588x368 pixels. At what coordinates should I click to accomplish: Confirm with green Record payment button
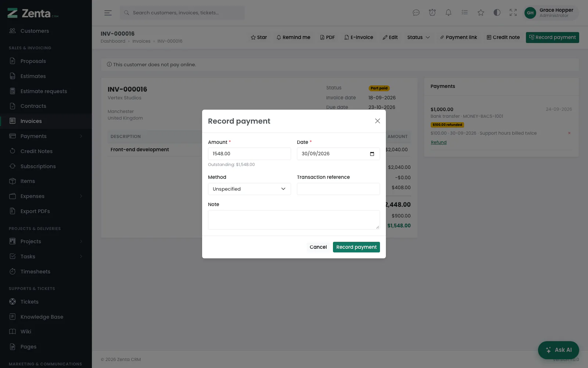tap(356, 247)
